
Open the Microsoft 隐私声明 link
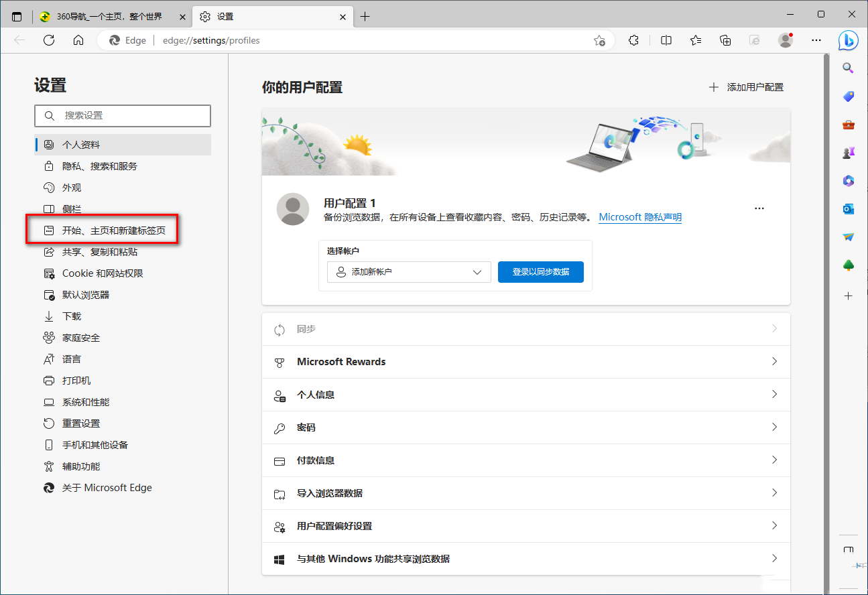640,217
